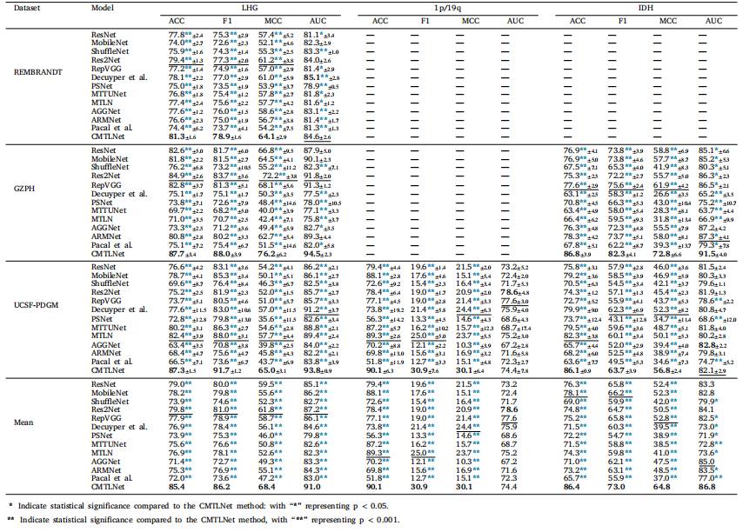Viewport: 756px width, 532px height.
Task: Click the MCC subheader under IDH
Action: tap(668, 21)
